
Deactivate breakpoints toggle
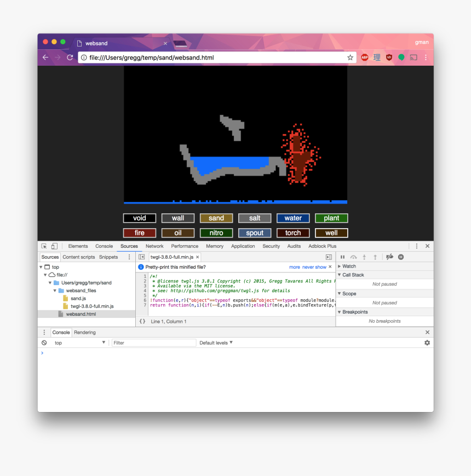point(389,257)
